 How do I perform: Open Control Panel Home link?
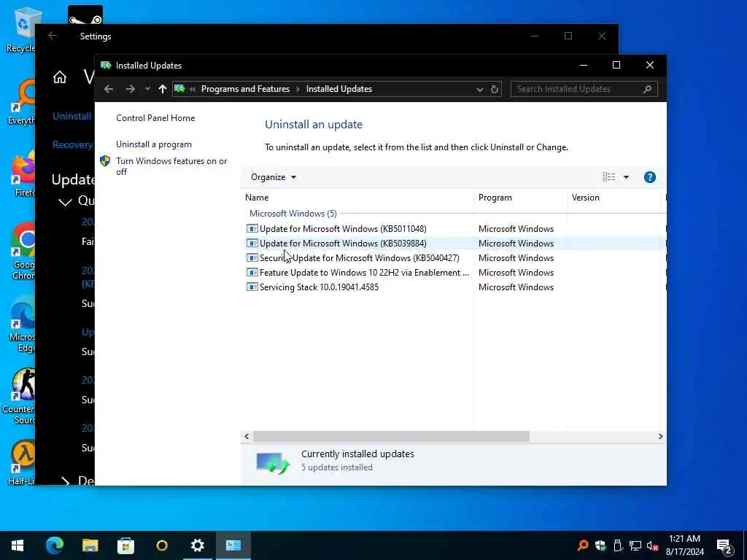pos(155,118)
